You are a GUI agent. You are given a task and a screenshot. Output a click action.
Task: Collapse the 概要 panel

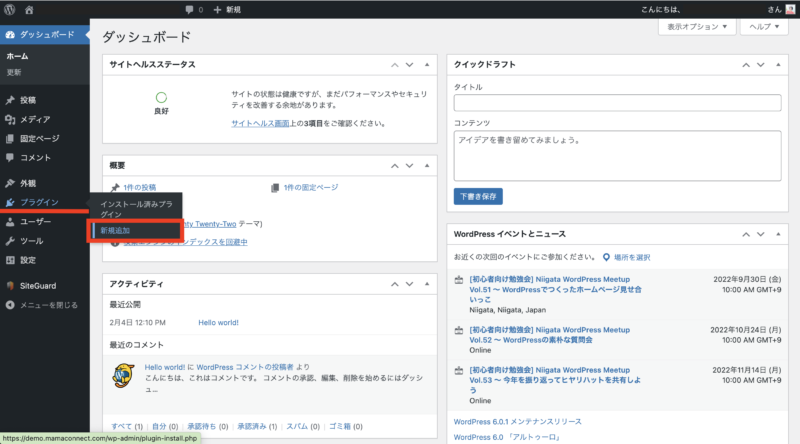coord(427,166)
